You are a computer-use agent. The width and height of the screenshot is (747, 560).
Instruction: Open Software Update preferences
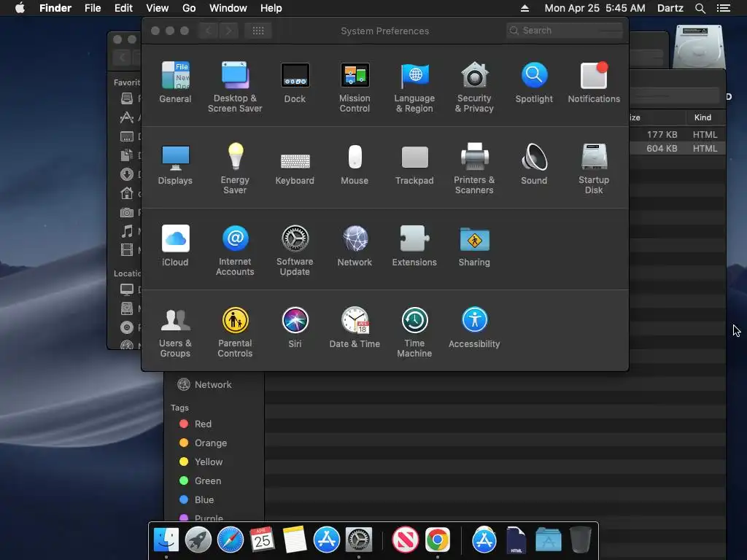pos(295,251)
